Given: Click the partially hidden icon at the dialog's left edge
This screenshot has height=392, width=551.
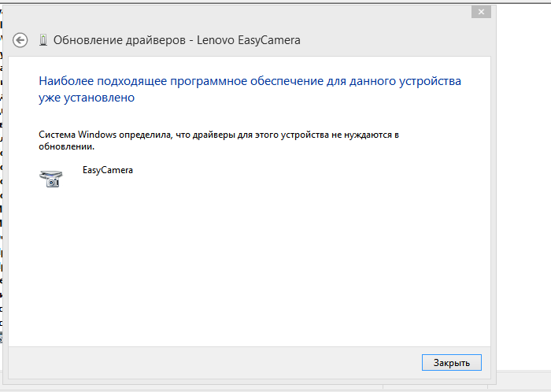Looking at the screenshot, I should (1, 338).
